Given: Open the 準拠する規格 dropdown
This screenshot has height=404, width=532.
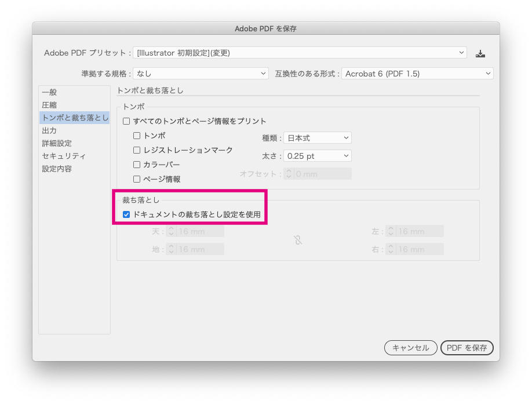Looking at the screenshot, I should [x=201, y=74].
